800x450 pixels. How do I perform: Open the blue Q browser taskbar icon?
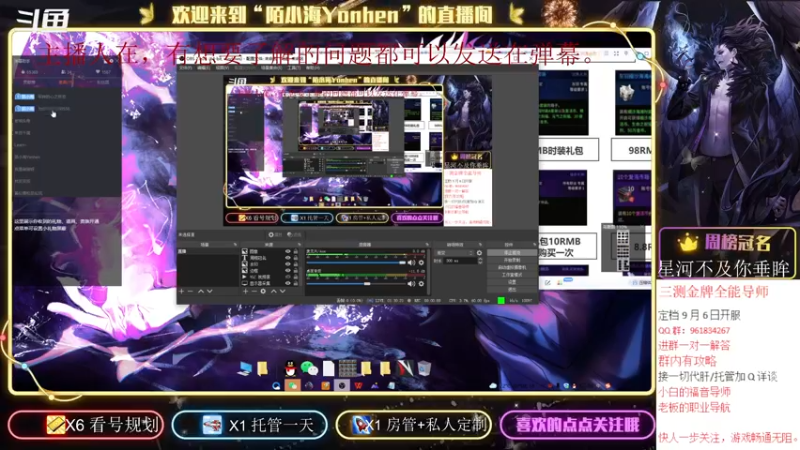[x=277, y=385]
